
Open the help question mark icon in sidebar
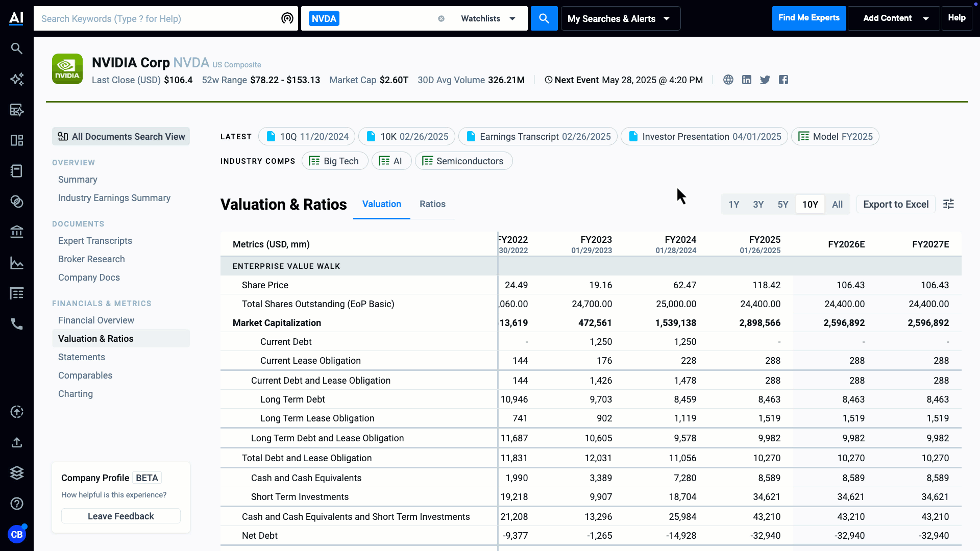click(17, 504)
